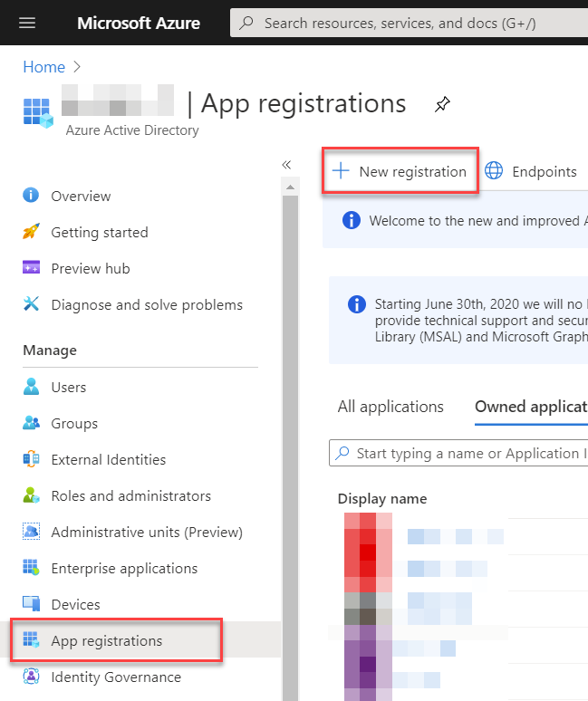Switch to the All applications tab
This screenshot has height=701, width=588.
pyautogui.click(x=390, y=407)
